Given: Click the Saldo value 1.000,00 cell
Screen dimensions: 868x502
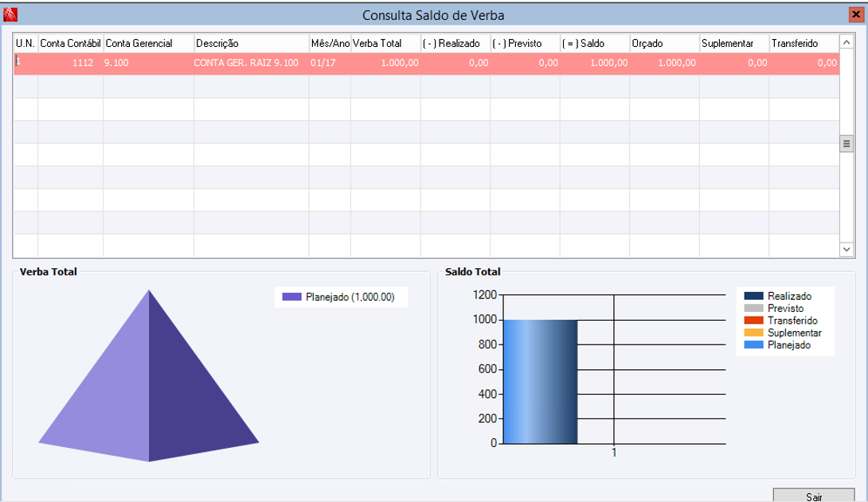Looking at the screenshot, I should coord(595,63).
